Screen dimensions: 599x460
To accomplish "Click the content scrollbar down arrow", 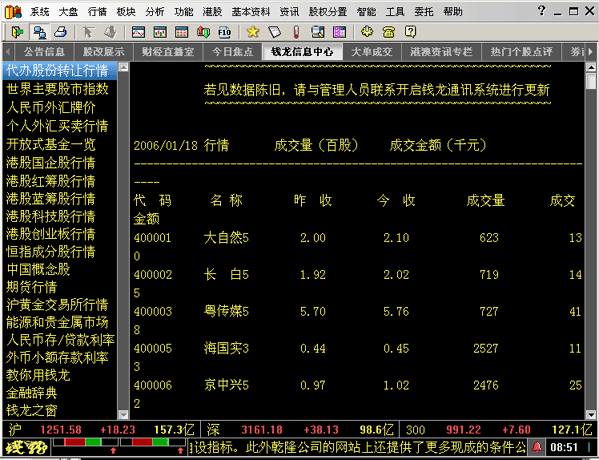I will (591, 415).
